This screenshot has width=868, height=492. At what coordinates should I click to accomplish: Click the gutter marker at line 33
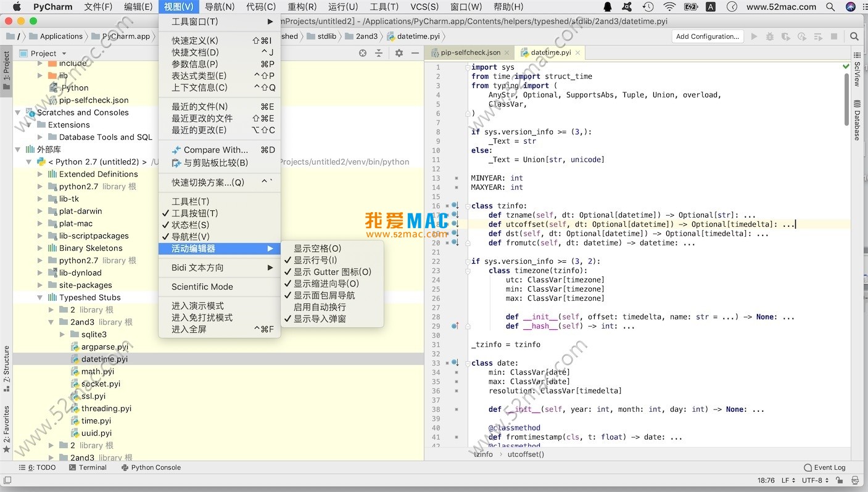click(x=455, y=363)
